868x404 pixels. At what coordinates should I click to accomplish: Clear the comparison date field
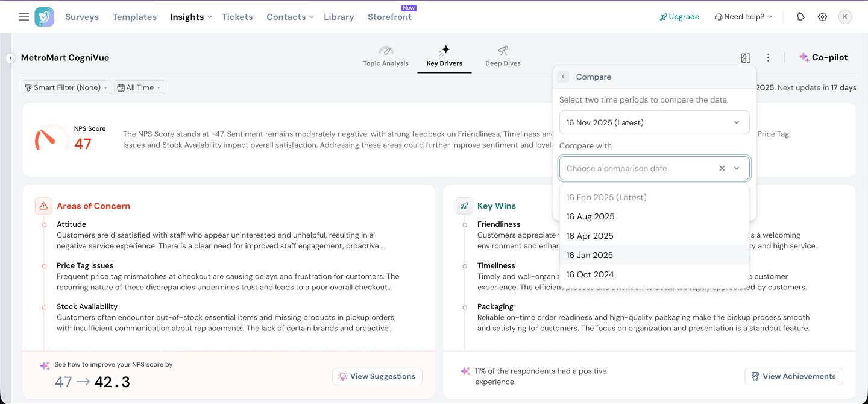pos(722,169)
